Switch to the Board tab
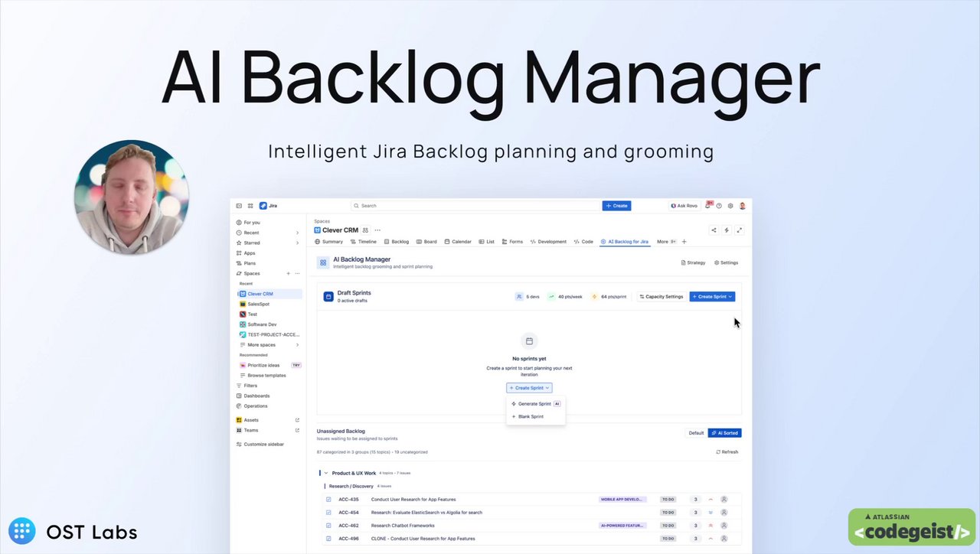The width and height of the screenshot is (980, 554). tap(426, 242)
